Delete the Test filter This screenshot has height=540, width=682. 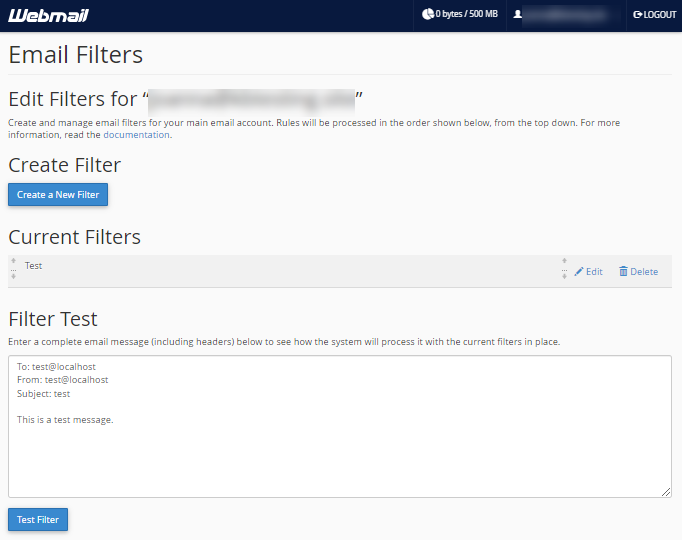(x=639, y=272)
